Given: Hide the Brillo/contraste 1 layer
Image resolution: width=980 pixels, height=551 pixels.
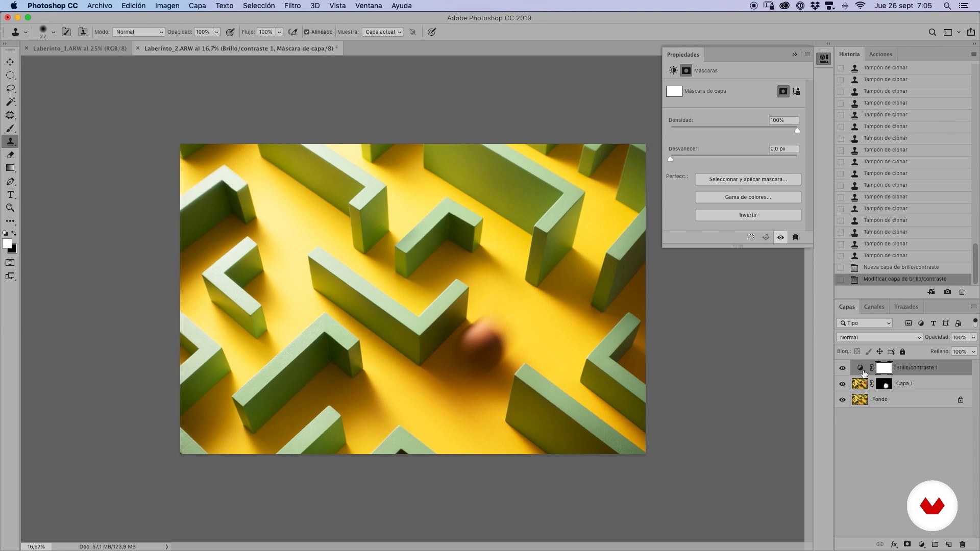Looking at the screenshot, I should click(843, 368).
